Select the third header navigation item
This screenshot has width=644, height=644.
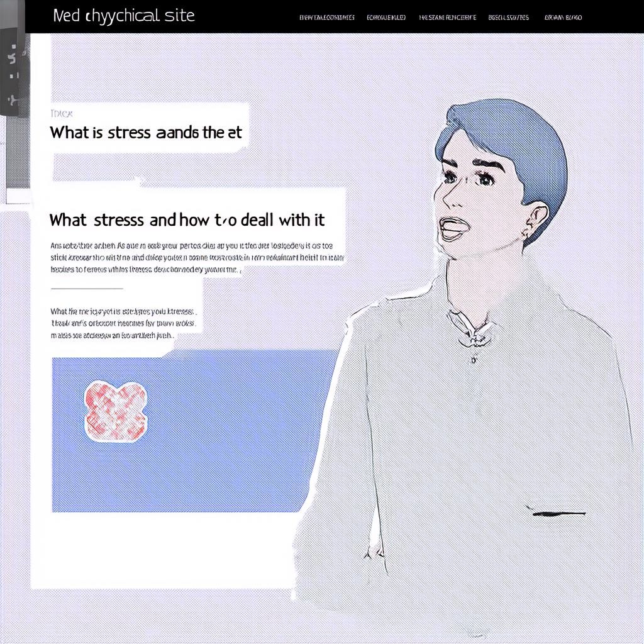447,17
